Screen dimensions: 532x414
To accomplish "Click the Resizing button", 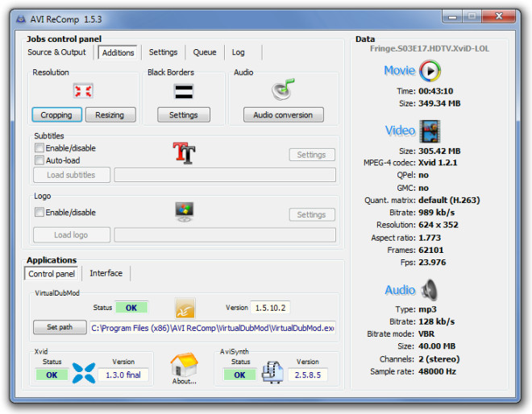I will (x=110, y=115).
